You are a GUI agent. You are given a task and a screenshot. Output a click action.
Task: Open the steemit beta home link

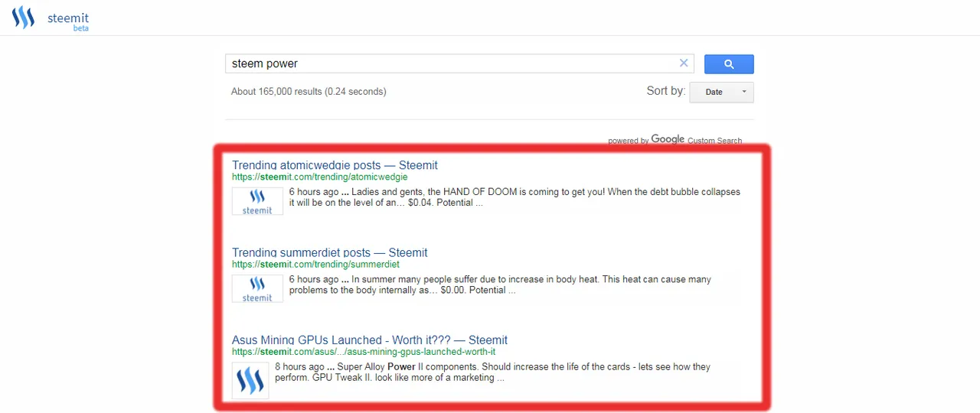click(x=67, y=21)
